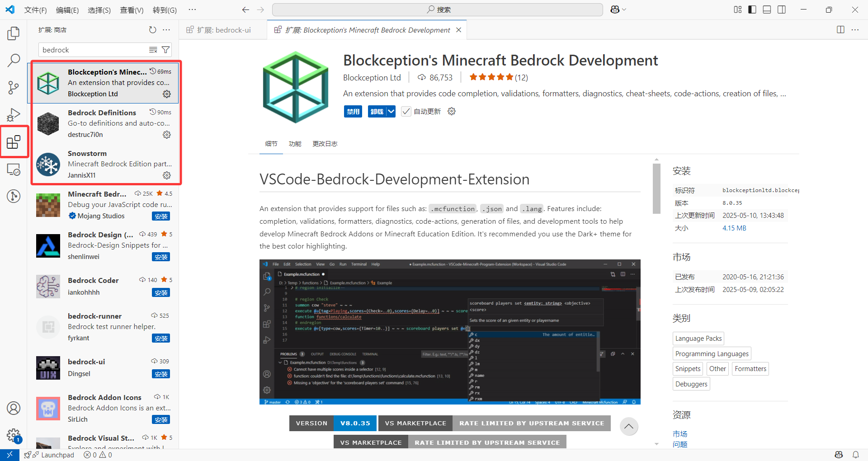Toggle the 自动更新 checkbox
The height and width of the screenshot is (461, 868).
click(x=406, y=112)
